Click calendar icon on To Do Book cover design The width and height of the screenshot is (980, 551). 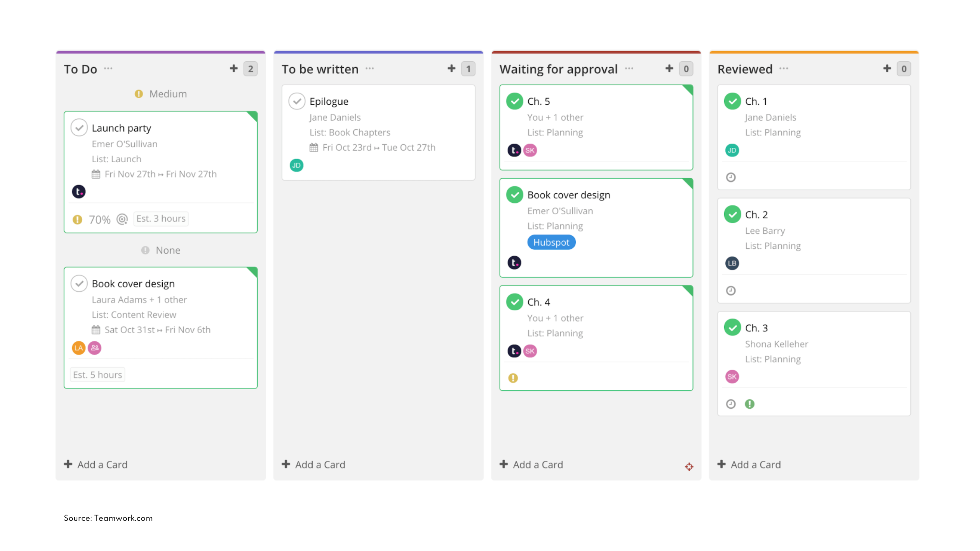(96, 329)
